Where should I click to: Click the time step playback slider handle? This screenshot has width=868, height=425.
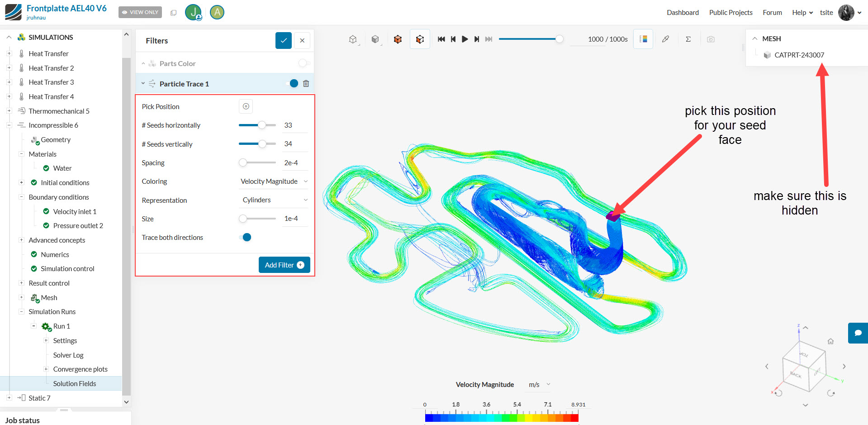coord(560,39)
